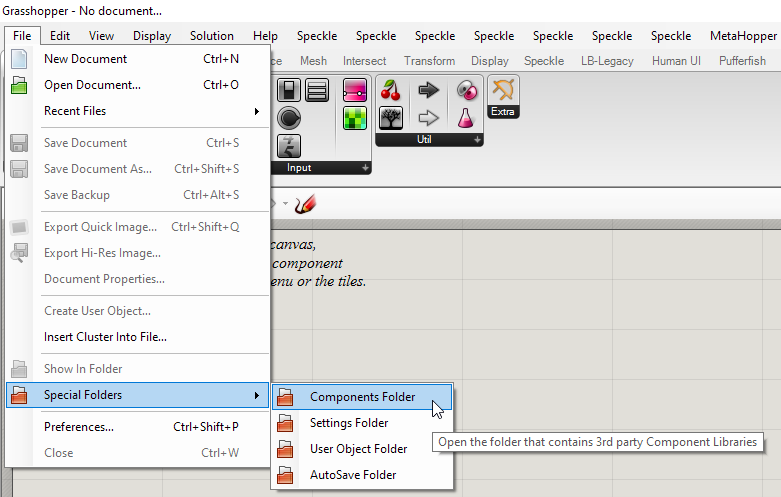Click the Show In Folder icon
Viewport: 781px width, 497px height.
pyautogui.click(x=19, y=369)
